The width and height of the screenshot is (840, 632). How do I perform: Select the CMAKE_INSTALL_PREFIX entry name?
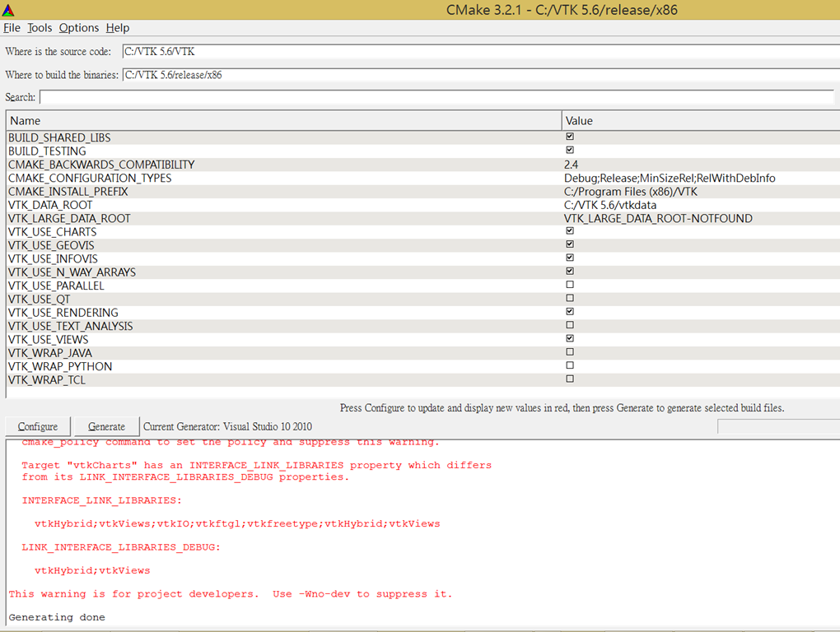point(68,192)
